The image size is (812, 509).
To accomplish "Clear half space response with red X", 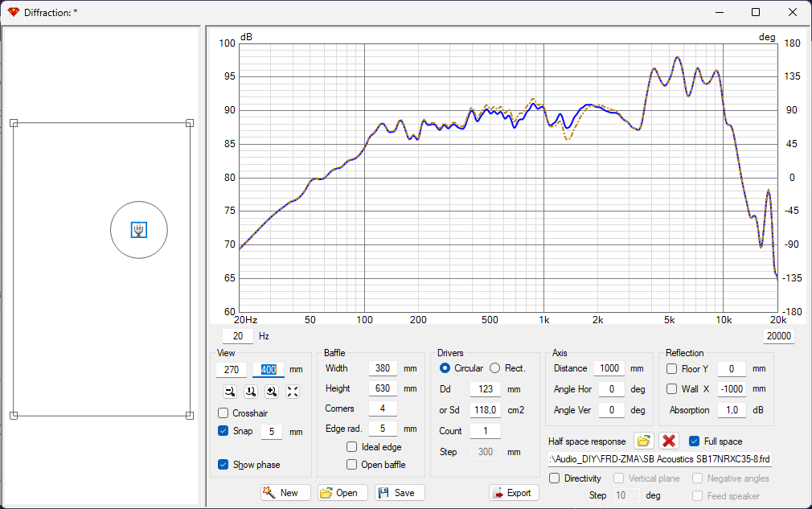I will point(669,441).
